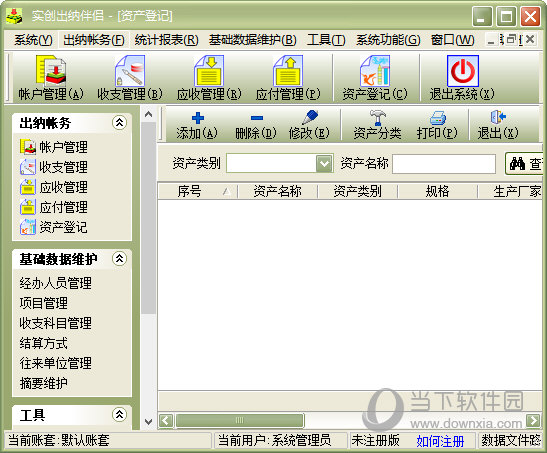This screenshot has width=547, height=453.
Task: Add a new asset with 添加(A)
Action: coord(197,125)
